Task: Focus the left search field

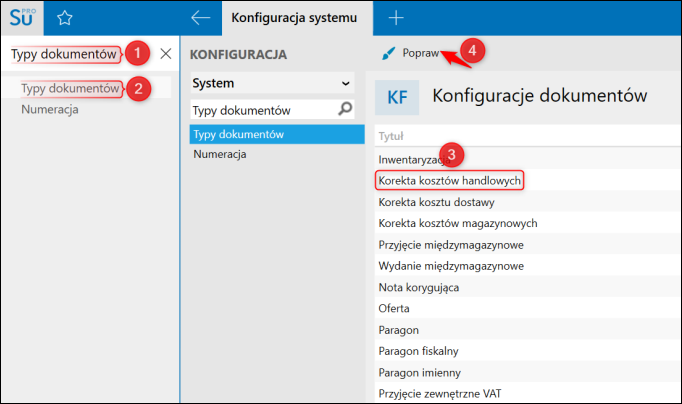Action: (65, 53)
